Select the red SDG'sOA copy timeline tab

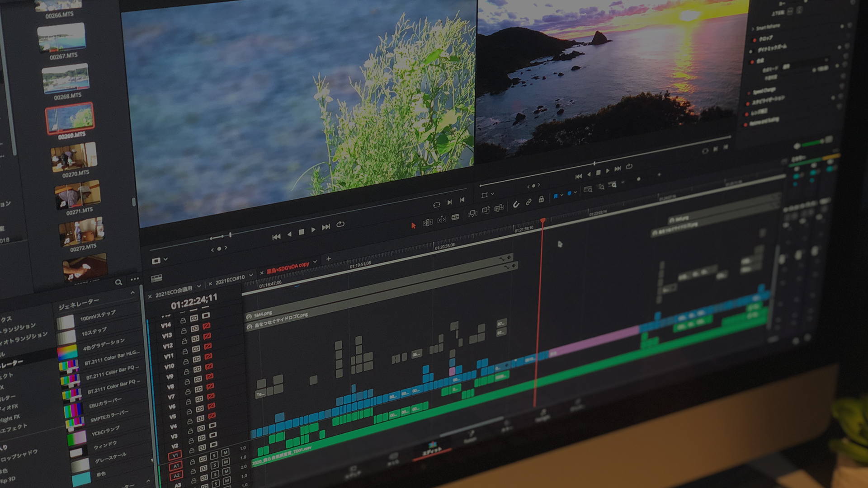pyautogui.click(x=288, y=267)
